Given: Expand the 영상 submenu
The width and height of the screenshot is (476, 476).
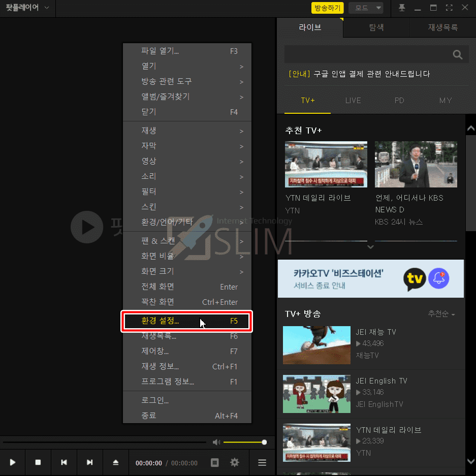Looking at the screenshot, I should 187,161.
